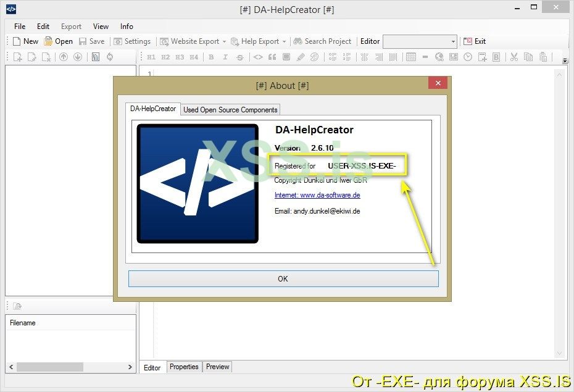Close the About dialog with X
This screenshot has height=392, width=574.
438,83
